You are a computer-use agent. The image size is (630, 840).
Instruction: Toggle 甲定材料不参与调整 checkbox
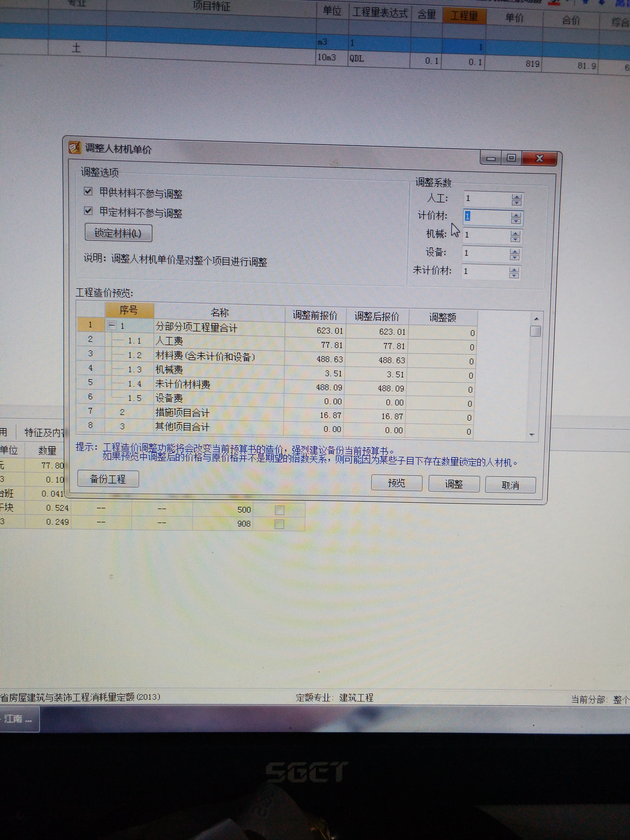point(88,210)
